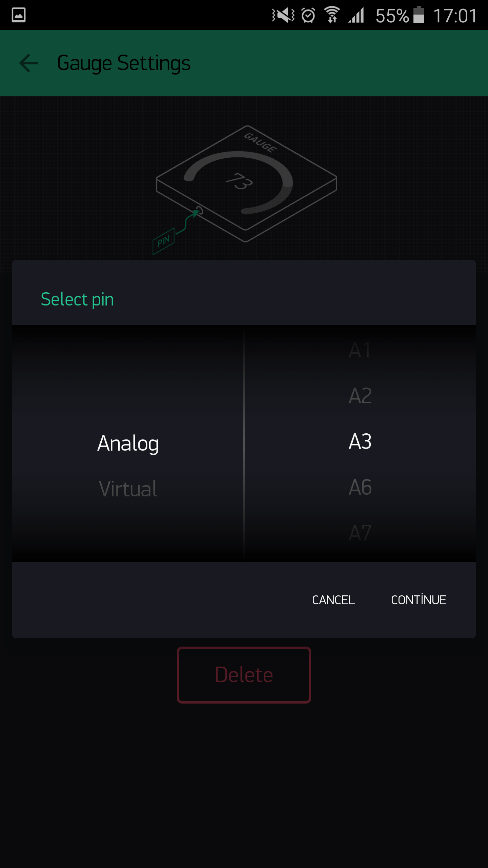Viewport: 488px width, 868px height.
Task: Pick pin A1 from the list
Action: (360, 350)
